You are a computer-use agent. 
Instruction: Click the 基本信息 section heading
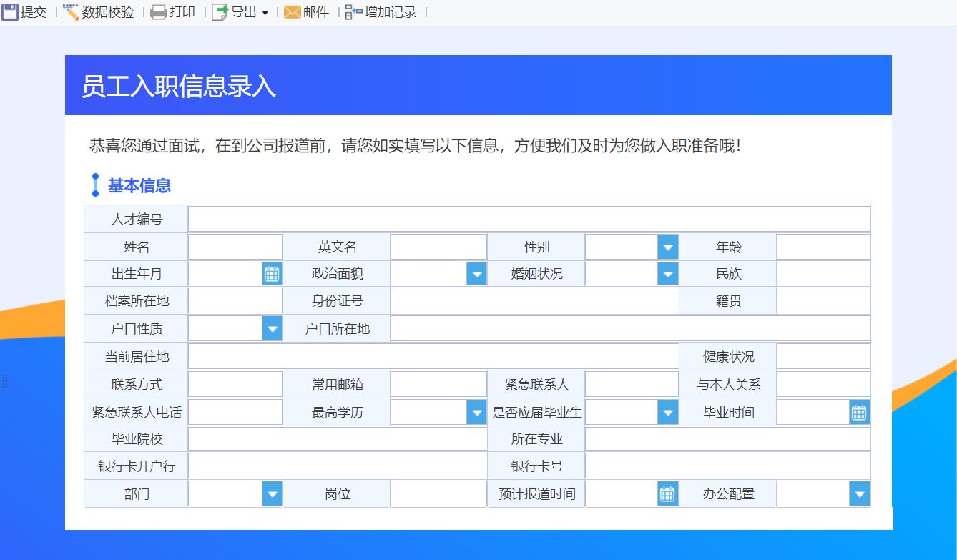139,185
